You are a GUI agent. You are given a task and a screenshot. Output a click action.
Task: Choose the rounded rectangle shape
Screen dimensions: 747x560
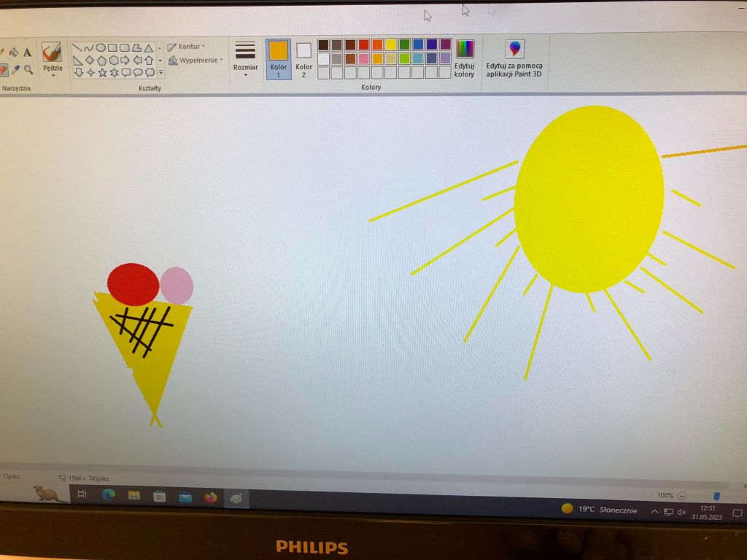[124, 47]
